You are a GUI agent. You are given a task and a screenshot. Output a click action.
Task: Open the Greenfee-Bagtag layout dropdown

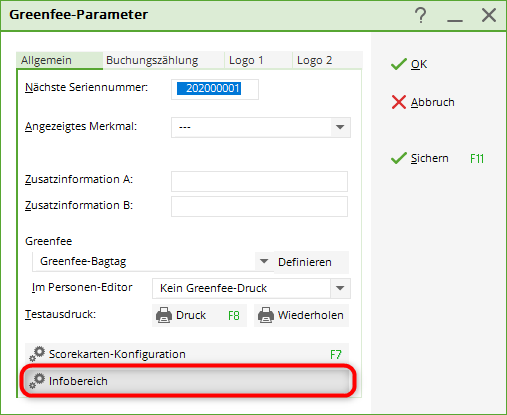(x=264, y=261)
